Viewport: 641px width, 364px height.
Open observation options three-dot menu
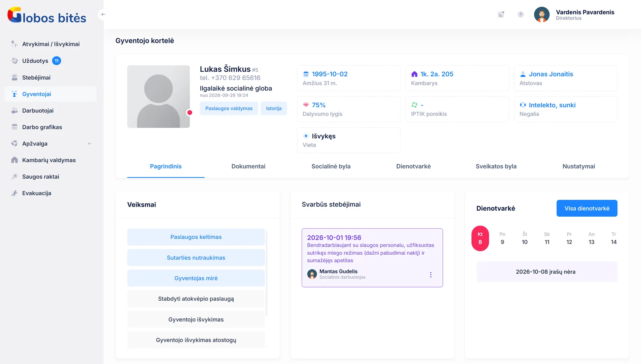coord(431,275)
